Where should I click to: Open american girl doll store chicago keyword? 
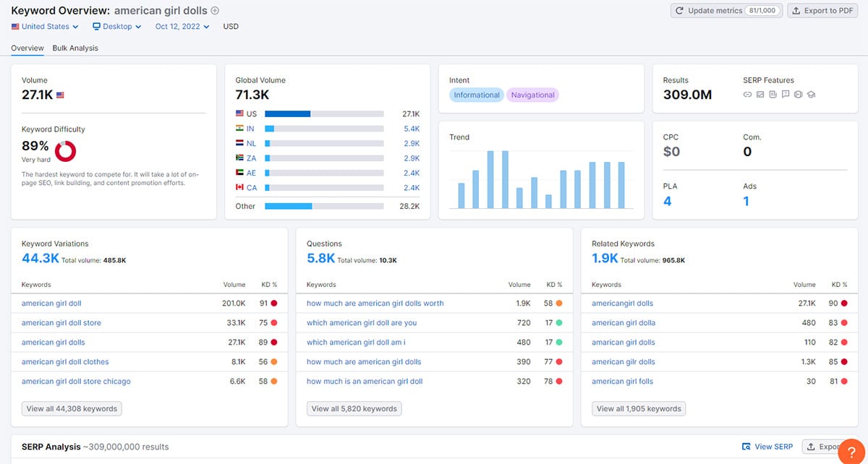click(76, 382)
